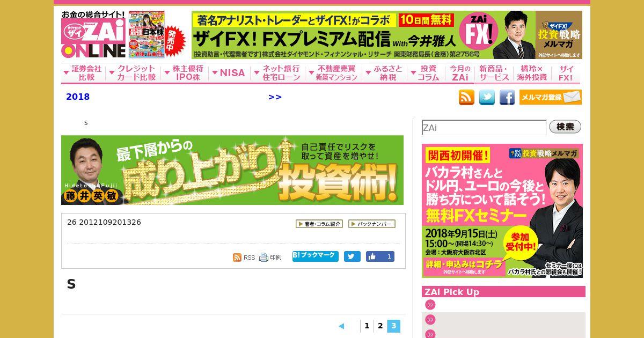644x338 pixels.
Task: Click the Facebook like thumbs-up button
Action: pos(380,256)
